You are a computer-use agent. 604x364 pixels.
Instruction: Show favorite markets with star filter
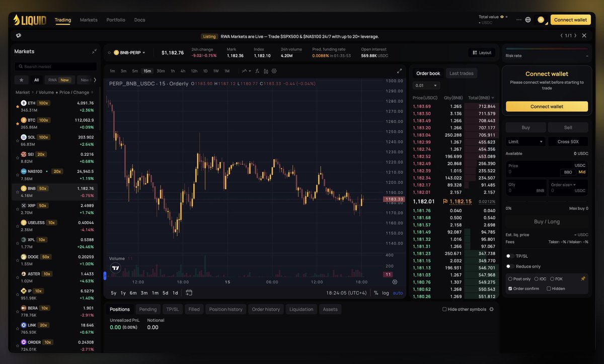click(21, 79)
